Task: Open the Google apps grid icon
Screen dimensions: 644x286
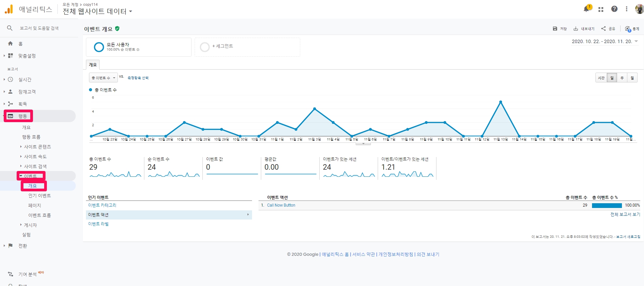Action: tap(601, 9)
